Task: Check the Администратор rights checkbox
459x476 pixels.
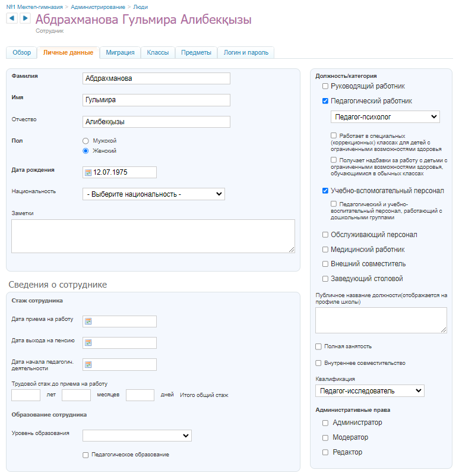Action: coord(325,423)
